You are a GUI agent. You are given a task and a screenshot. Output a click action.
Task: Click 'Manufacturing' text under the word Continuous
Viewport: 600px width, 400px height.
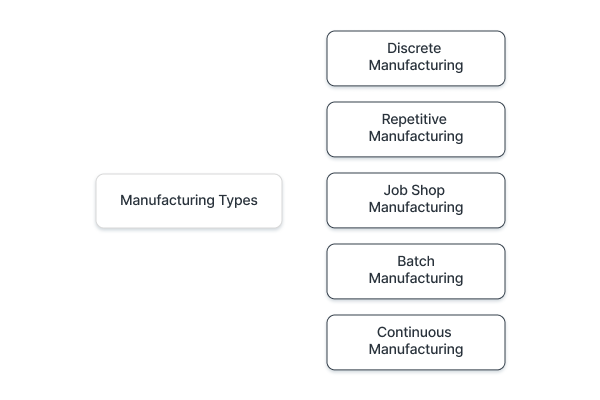(x=416, y=349)
